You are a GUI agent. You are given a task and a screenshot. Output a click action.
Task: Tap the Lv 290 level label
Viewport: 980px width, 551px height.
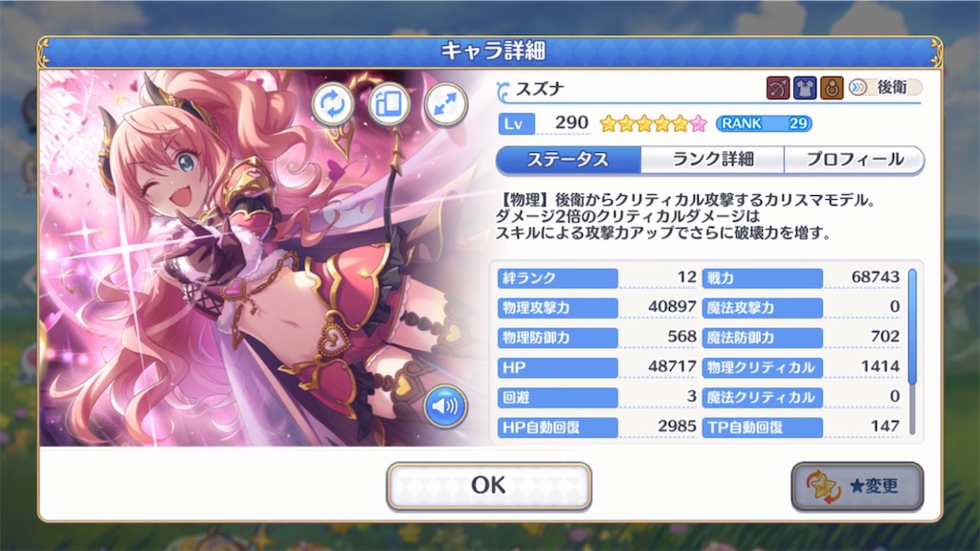tap(544, 123)
